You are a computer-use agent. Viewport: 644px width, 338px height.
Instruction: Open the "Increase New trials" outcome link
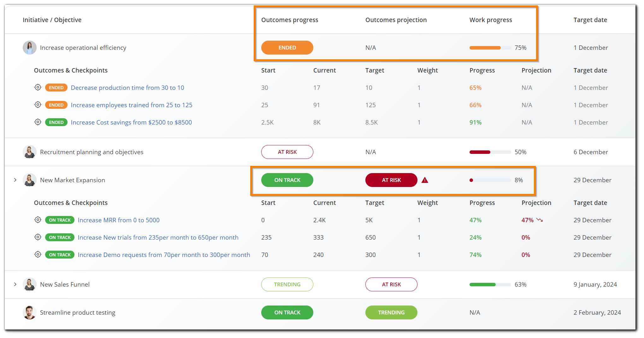click(x=158, y=237)
